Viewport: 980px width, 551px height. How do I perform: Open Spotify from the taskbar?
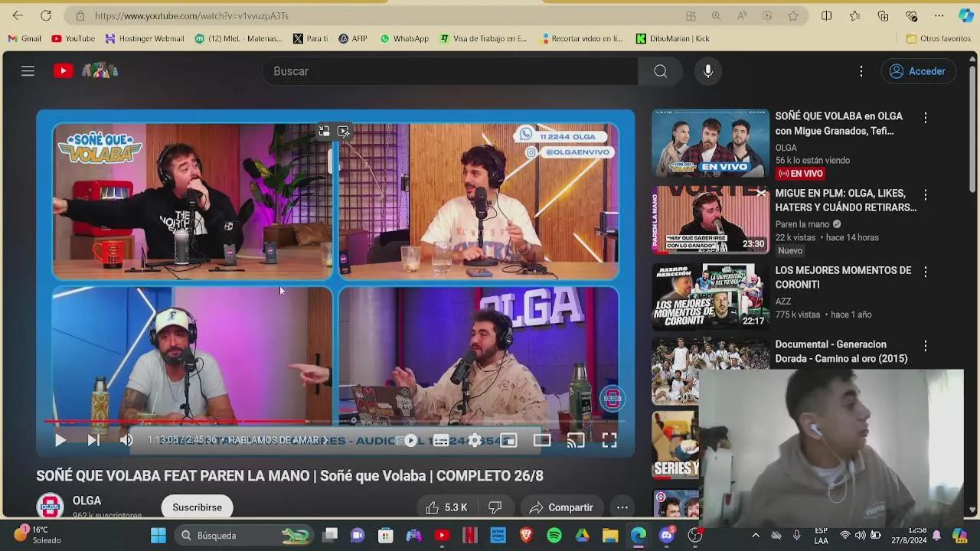(x=554, y=536)
